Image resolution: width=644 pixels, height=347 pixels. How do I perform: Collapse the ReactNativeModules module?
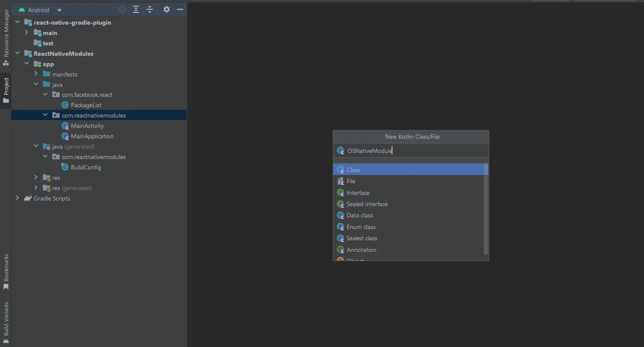click(x=18, y=53)
